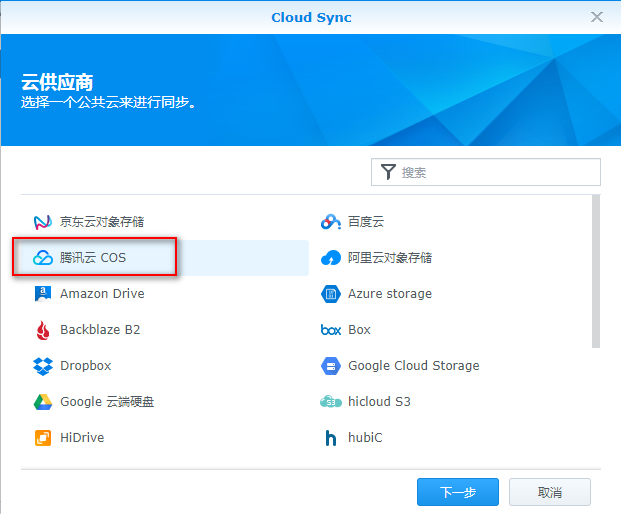Click the HiDrive orange icon
Screen dimensions: 621x514
pos(42,438)
